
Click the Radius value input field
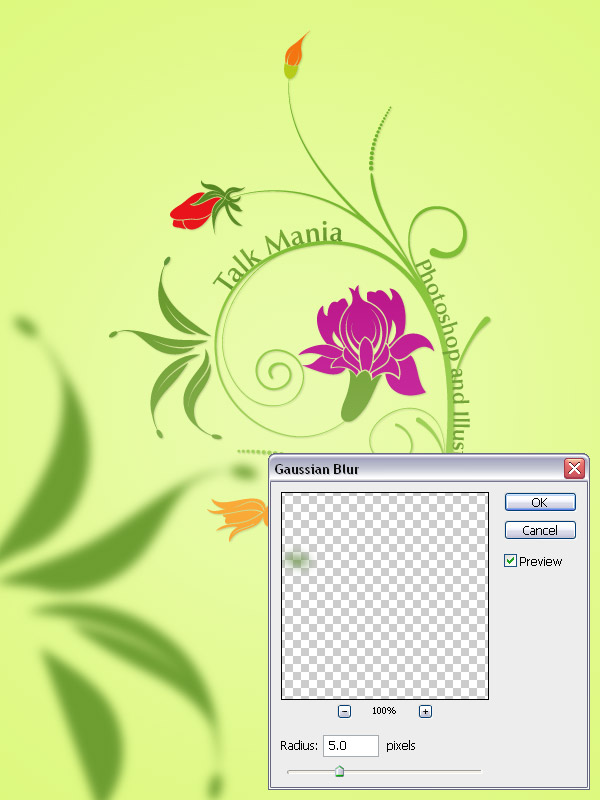pyautogui.click(x=351, y=745)
